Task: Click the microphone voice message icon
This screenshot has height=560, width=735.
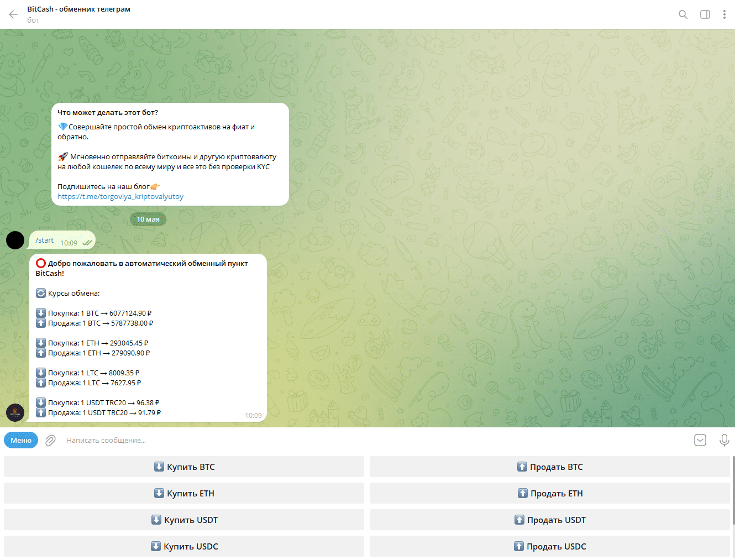Action: (x=725, y=440)
